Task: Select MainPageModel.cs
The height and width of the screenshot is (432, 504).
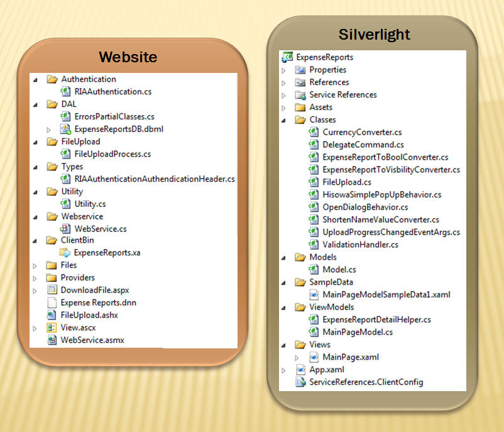Action: pyautogui.click(x=358, y=332)
